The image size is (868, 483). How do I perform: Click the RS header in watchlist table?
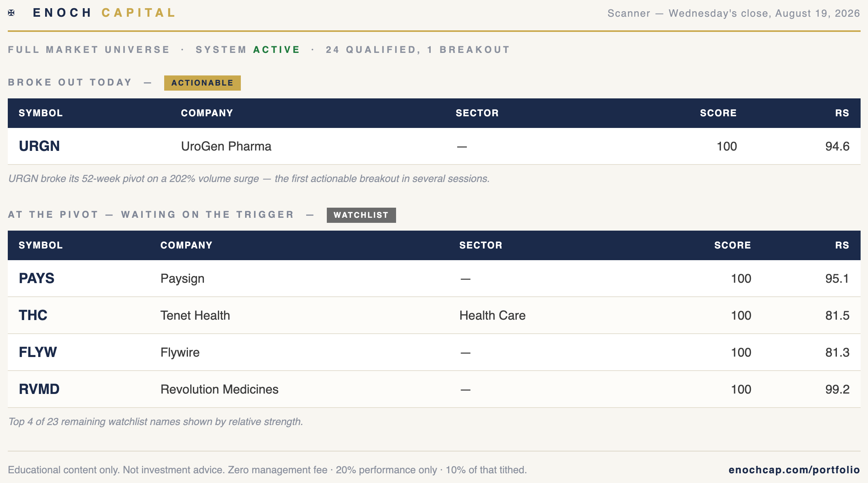[842, 245]
